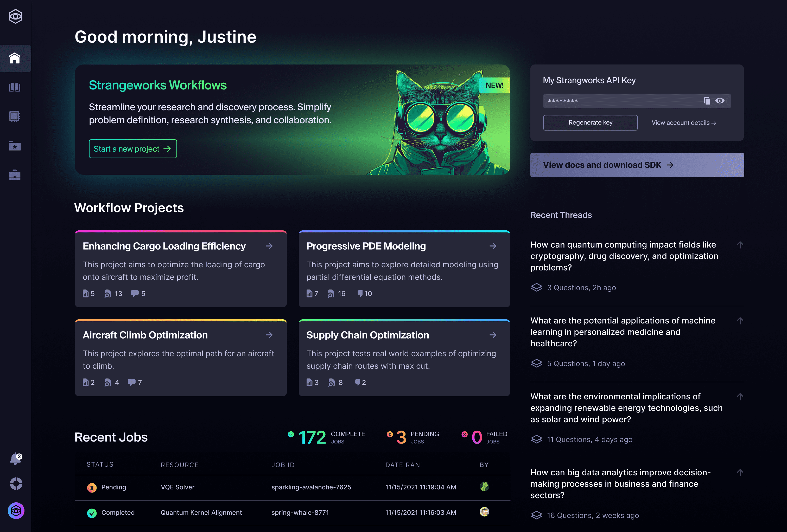Open thread about big data analytics
The height and width of the screenshot is (532, 787).
(x=620, y=484)
